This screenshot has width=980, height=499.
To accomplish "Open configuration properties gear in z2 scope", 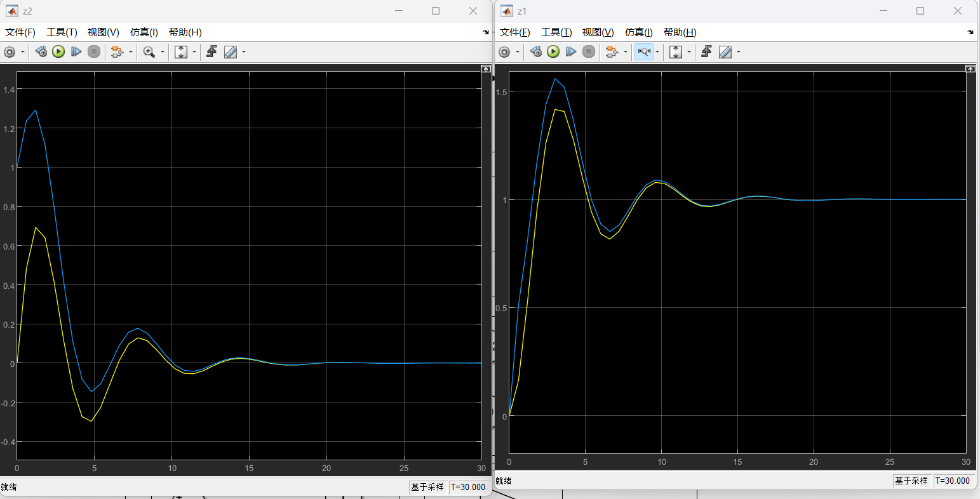I will (10, 52).
